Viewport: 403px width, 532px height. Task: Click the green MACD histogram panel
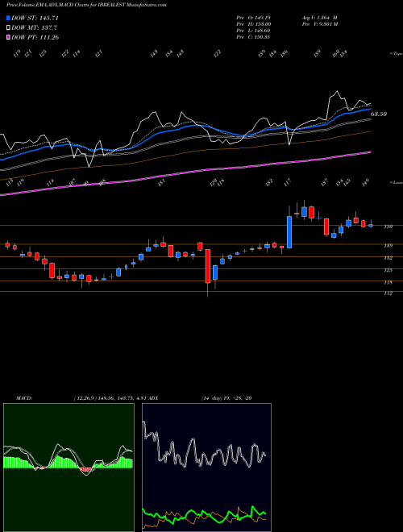(69, 468)
